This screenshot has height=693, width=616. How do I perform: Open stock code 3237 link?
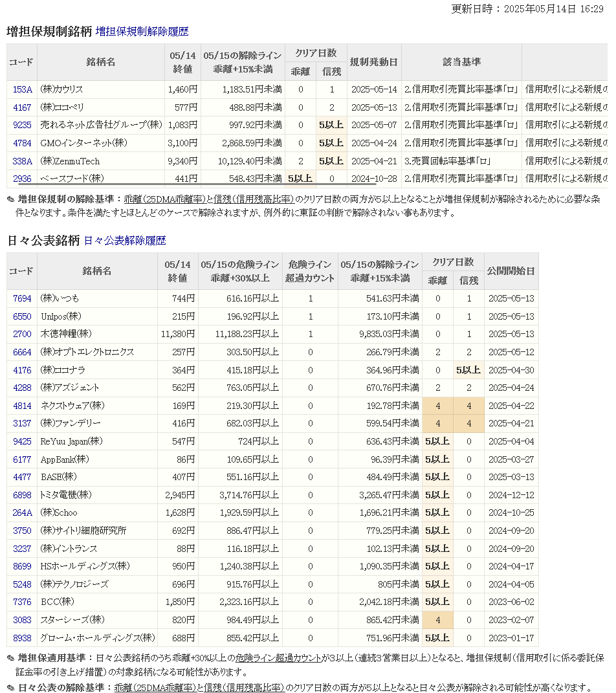[22, 549]
